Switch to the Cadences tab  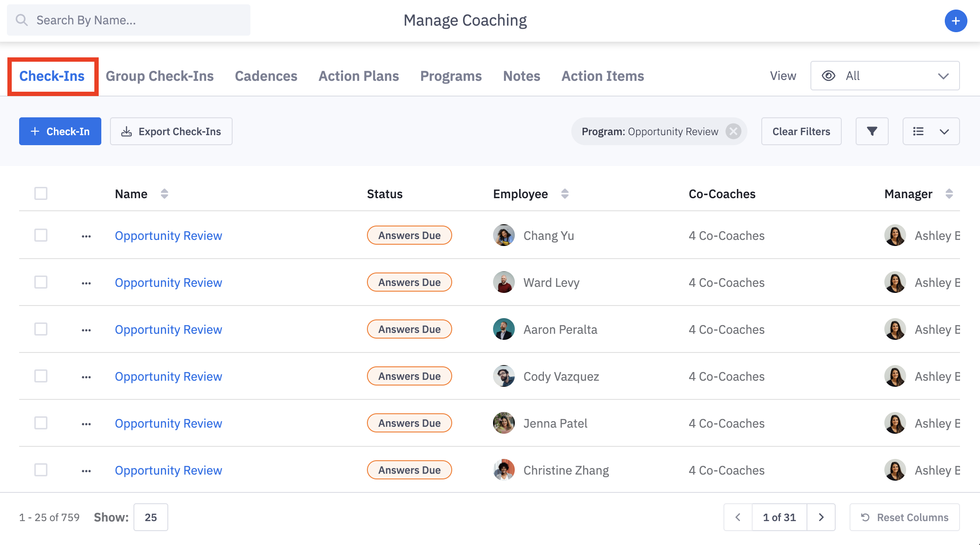click(266, 76)
